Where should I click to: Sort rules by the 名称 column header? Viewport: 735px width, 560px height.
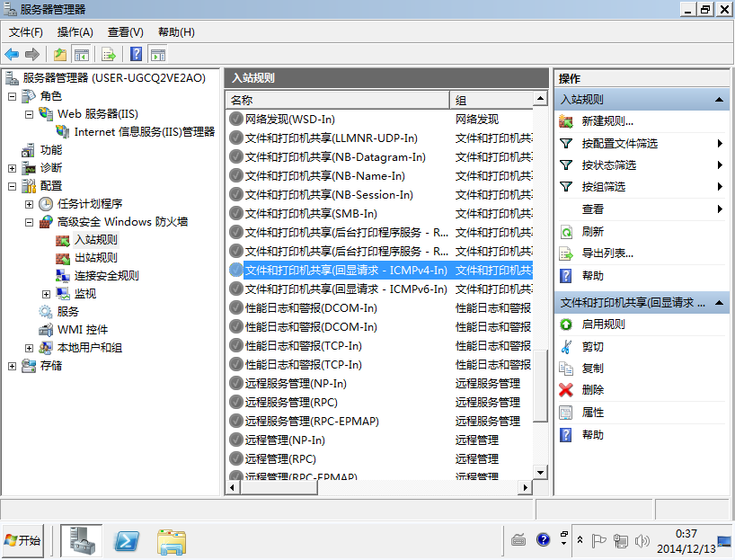338,101
